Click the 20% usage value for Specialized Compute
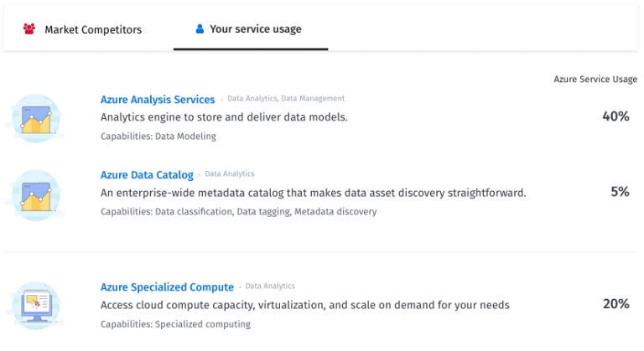 click(615, 304)
